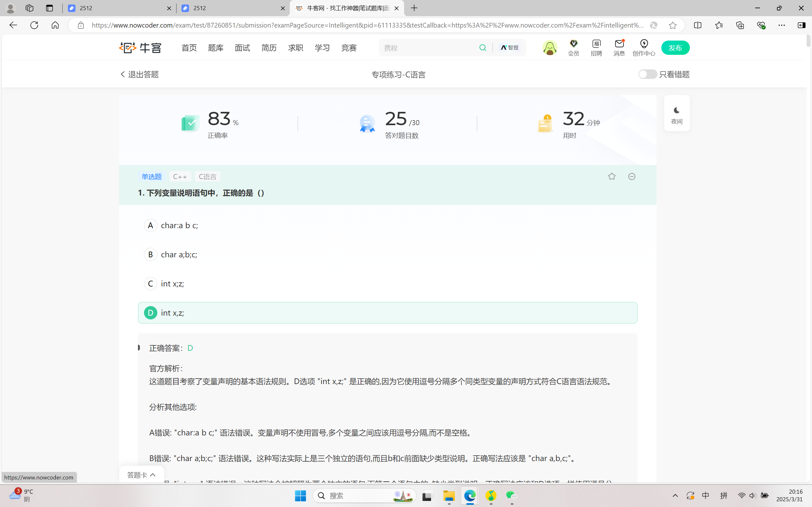Screen dimensions: 812x507
Task: Open WeChat from the taskbar
Action: (x=511, y=496)
